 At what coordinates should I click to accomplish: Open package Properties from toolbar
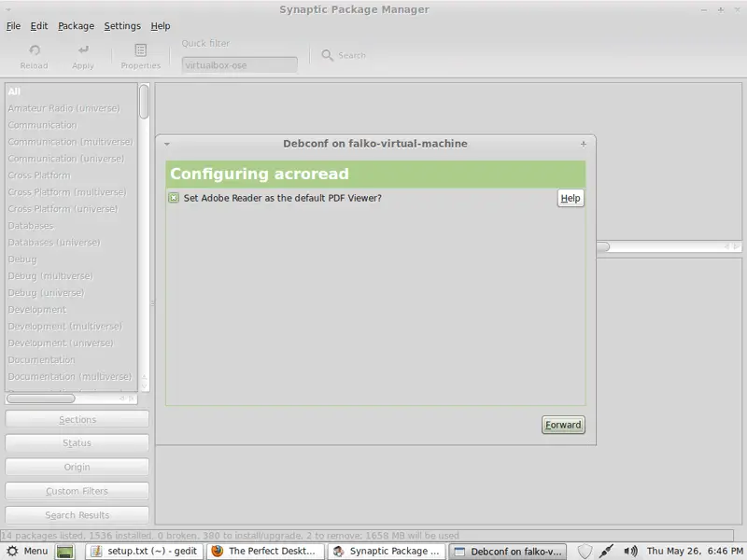(x=141, y=56)
